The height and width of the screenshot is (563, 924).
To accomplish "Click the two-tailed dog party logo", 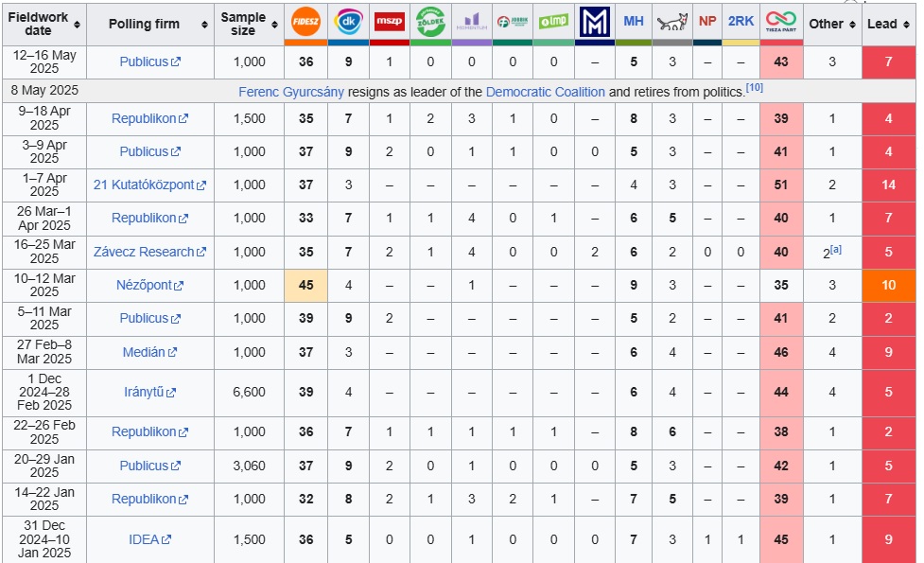I will tap(671, 22).
